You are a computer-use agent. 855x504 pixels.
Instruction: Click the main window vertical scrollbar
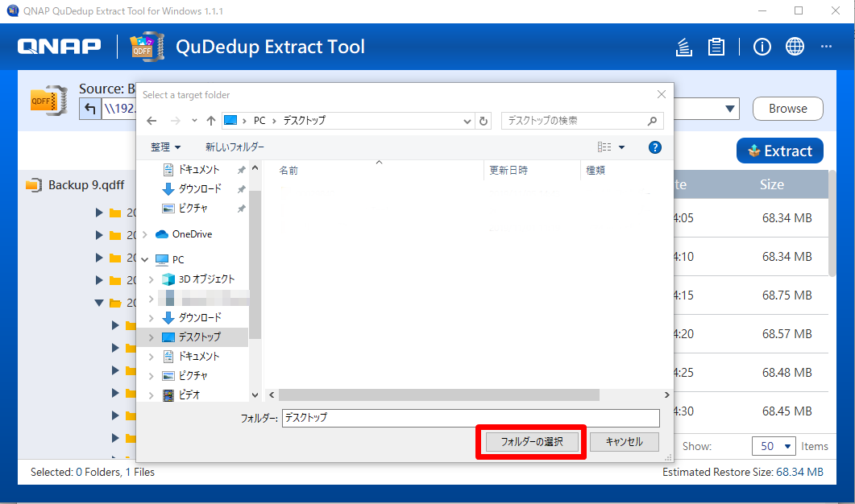[832, 223]
